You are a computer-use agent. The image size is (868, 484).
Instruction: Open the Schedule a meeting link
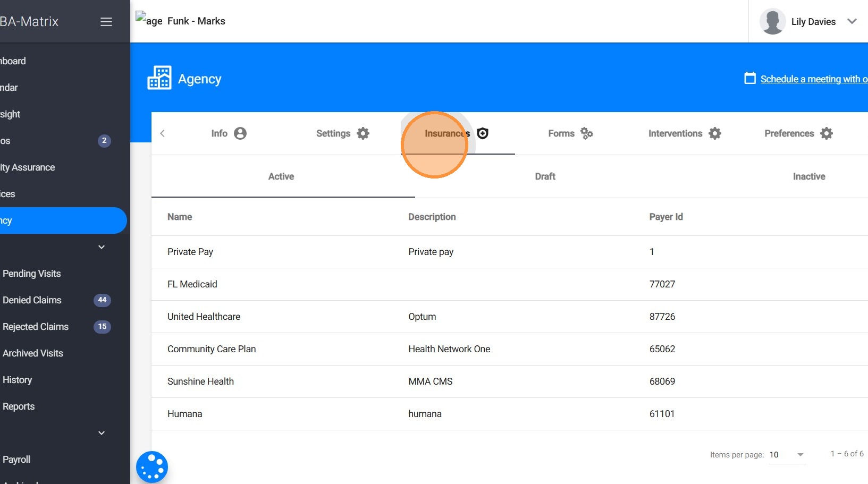click(x=813, y=79)
